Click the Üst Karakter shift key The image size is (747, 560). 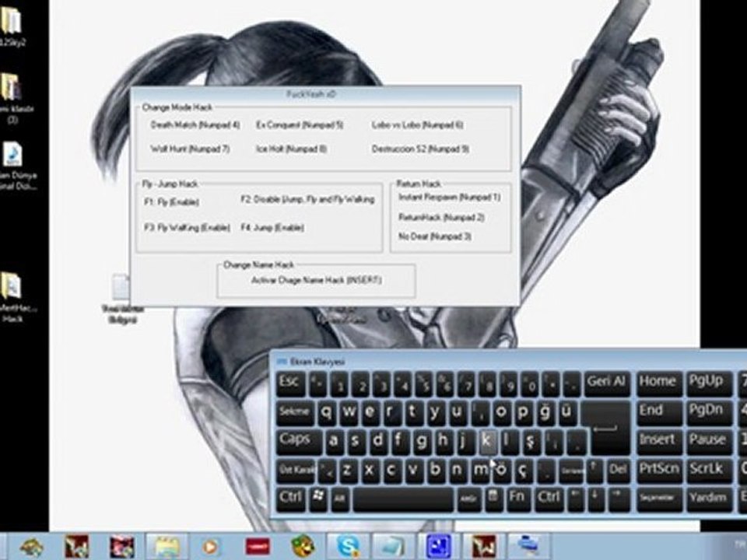coord(296,471)
